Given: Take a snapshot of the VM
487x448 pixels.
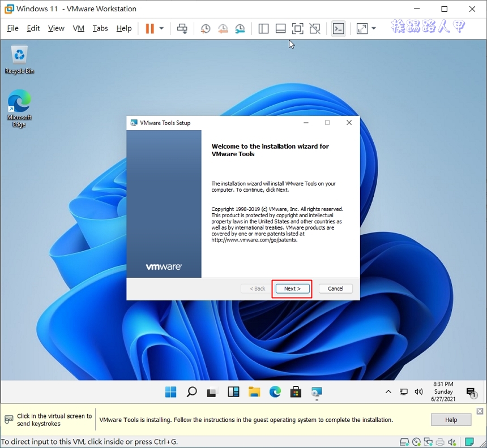Looking at the screenshot, I should point(205,28).
